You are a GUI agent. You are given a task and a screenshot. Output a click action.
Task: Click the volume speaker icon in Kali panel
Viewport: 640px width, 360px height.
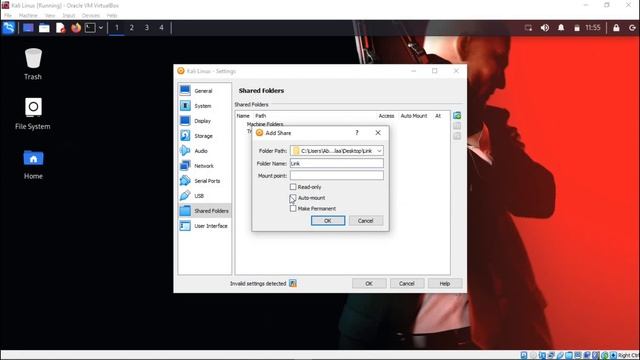coord(544,28)
